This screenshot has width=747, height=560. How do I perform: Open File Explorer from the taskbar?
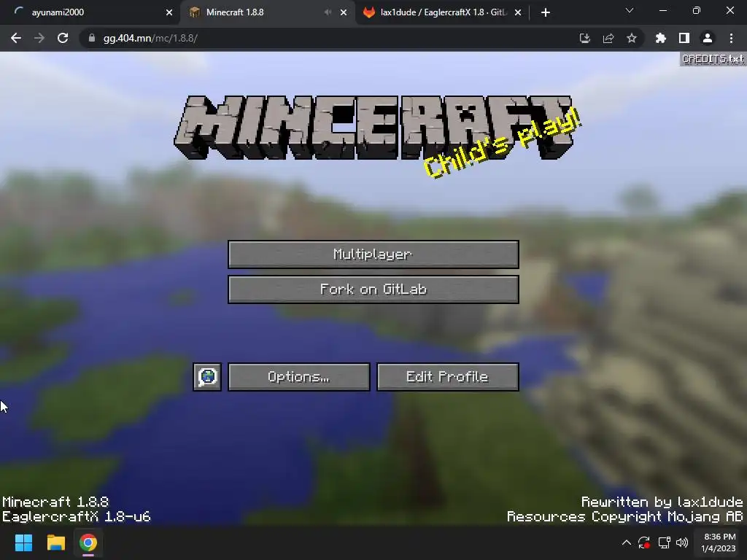tap(55, 542)
